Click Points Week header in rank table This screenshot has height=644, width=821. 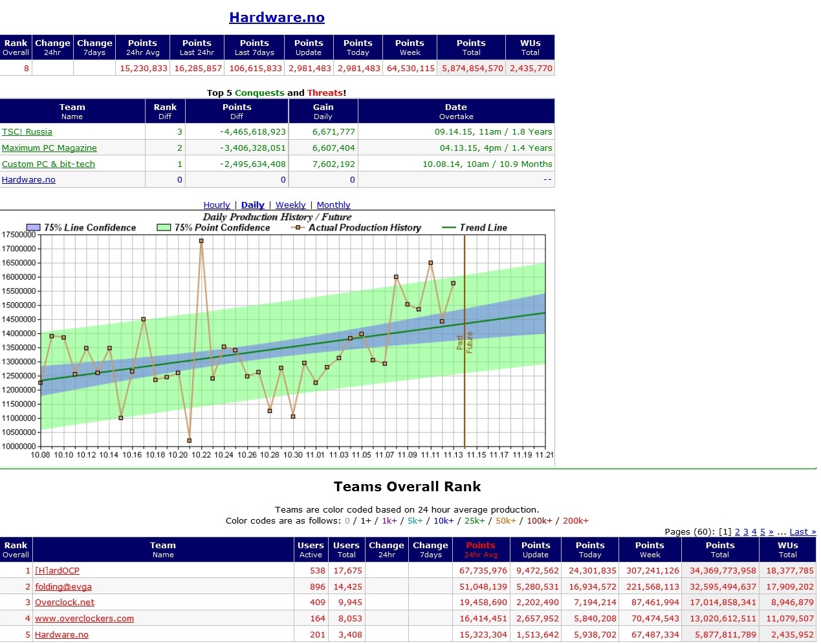[650, 550]
